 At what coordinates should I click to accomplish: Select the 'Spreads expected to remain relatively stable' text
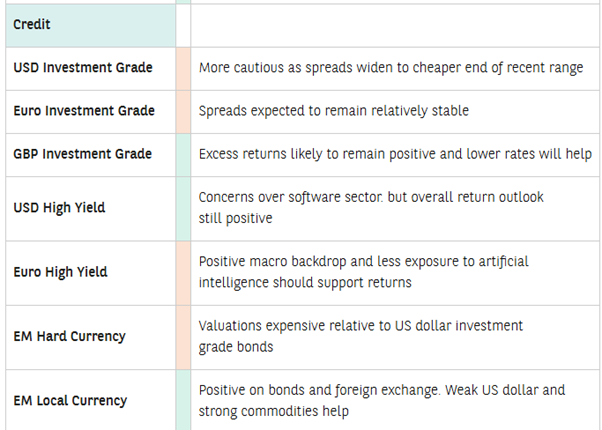pos(333,111)
